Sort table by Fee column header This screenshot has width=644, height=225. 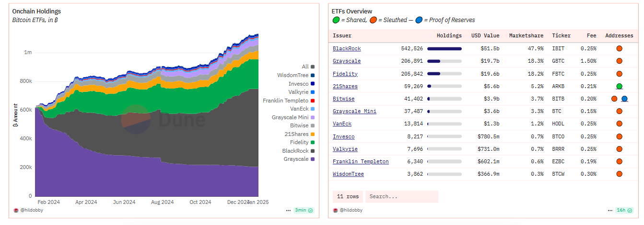tap(592, 35)
